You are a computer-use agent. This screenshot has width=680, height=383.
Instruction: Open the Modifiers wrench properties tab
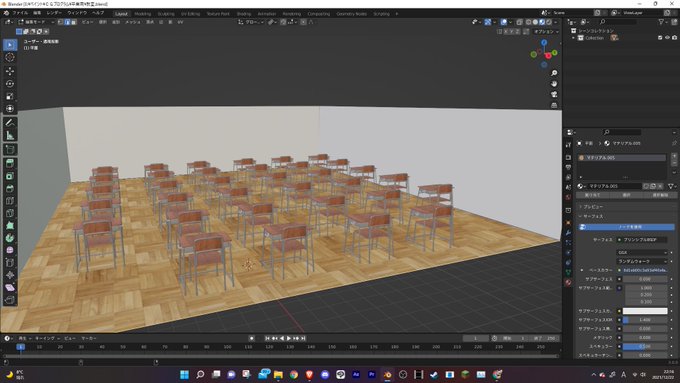[568, 233]
